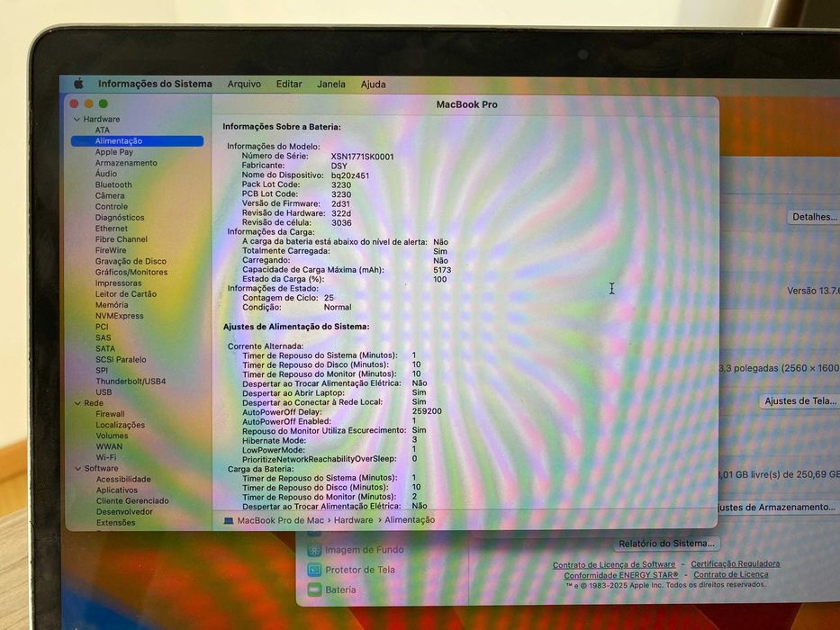Click the serial number XSN1771SK0001
The height and width of the screenshot is (630, 840).
coord(362,157)
